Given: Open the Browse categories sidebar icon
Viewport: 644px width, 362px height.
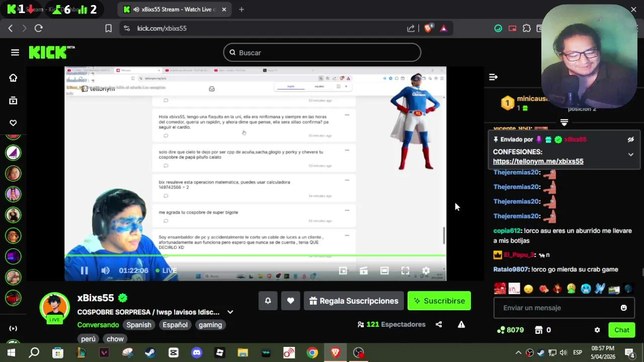Looking at the screenshot, I should [13, 101].
